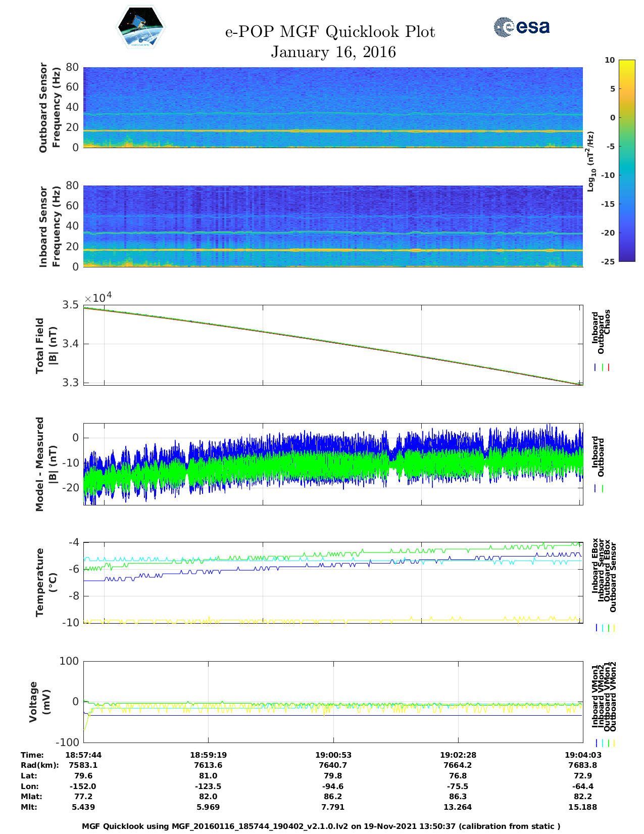The height and width of the screenshot is (834, 644).
Task: Click the 18:57:44 start time label
Action: (83, 755)
